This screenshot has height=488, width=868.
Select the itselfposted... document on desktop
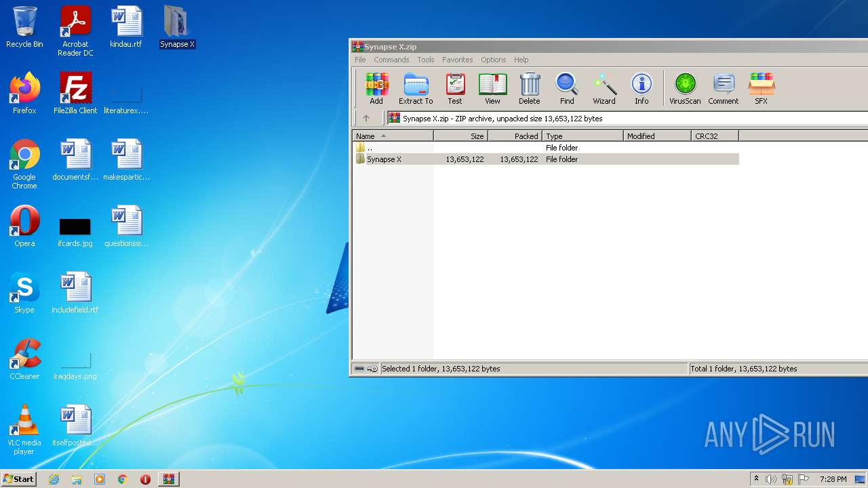[75, 426]
